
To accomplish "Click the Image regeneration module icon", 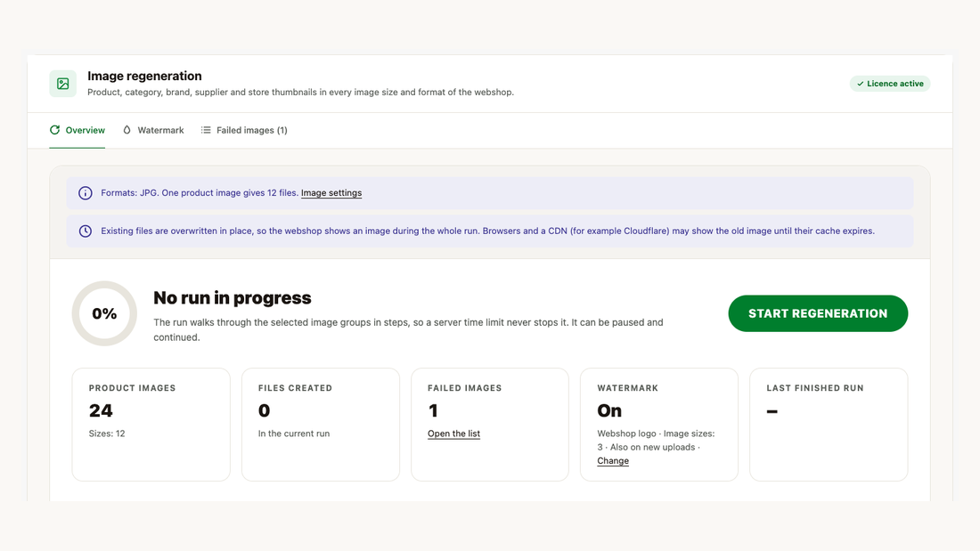I will 63,84.
